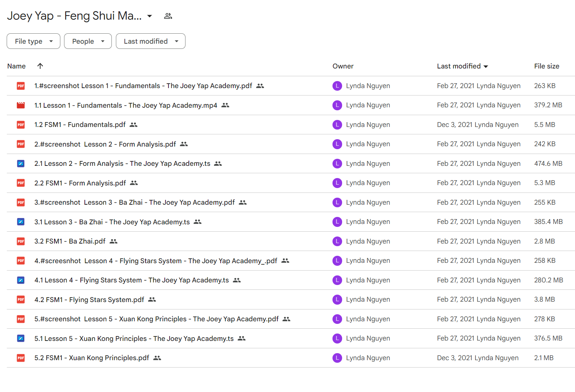Click the 2.1 MB file size cell
Image resolution: width=575 pixels, height=392 pixels.
(x=544, y=358)
